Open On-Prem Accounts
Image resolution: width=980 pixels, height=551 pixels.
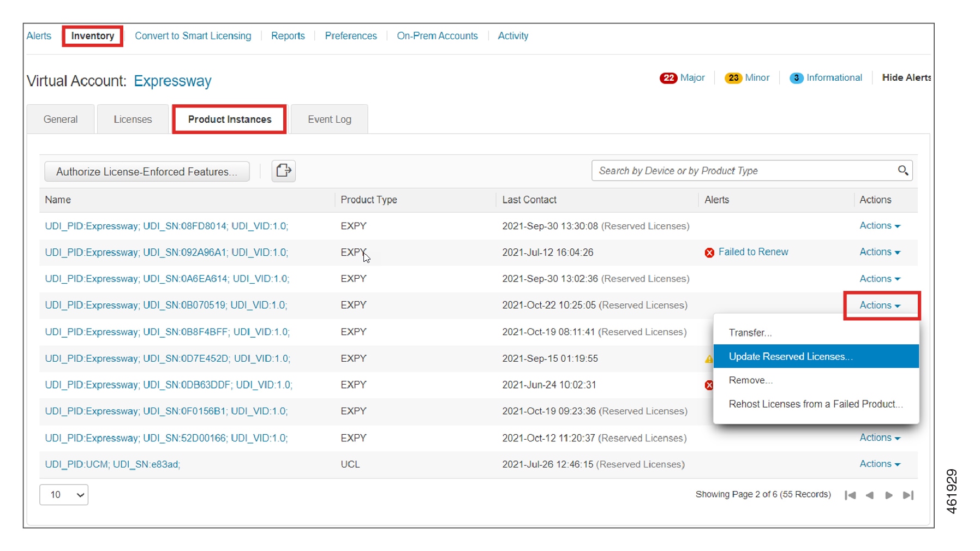[x=437, y=36]
